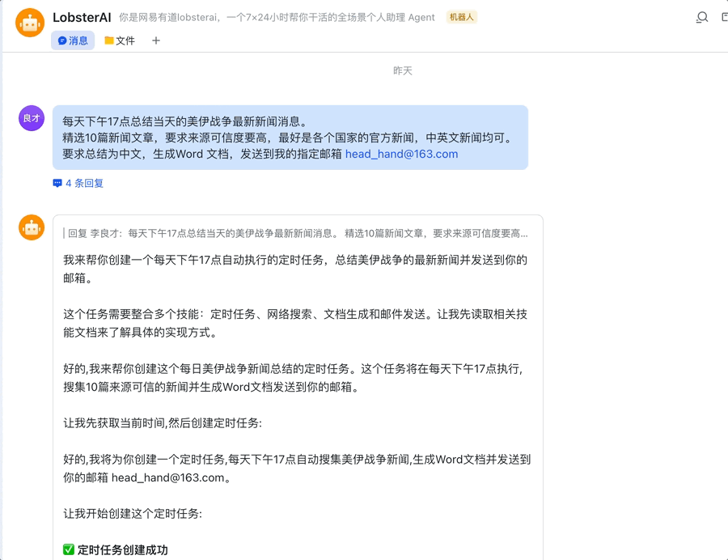Click the chat bubble icon on 消息 tab
The image size is (728, 560).
pyautogui.click(x=61, y=40)
